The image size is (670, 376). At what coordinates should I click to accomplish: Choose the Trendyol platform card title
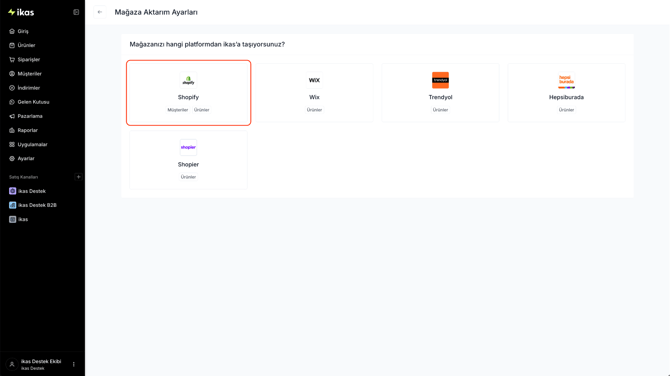click(x=440, y=97)
